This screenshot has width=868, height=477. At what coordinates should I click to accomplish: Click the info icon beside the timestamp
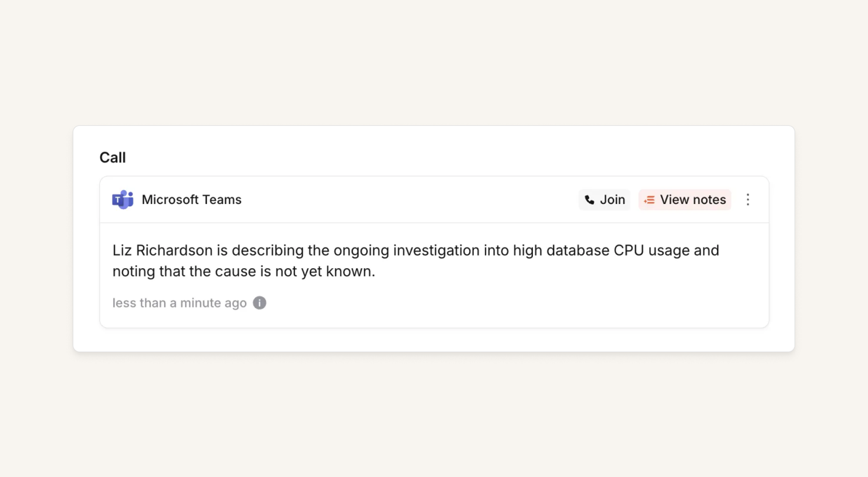(x=260, y=303)
